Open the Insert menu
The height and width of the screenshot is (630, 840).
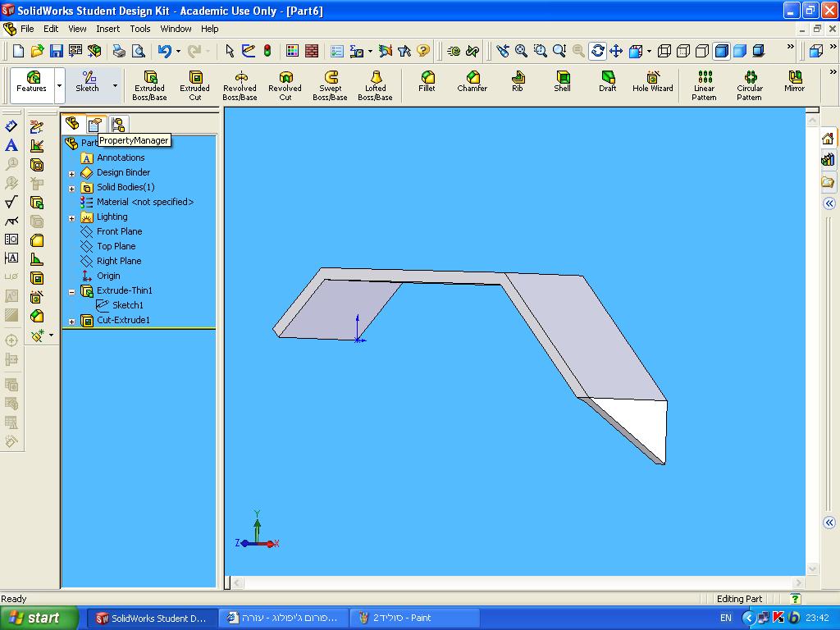click(x=107, y=29)
